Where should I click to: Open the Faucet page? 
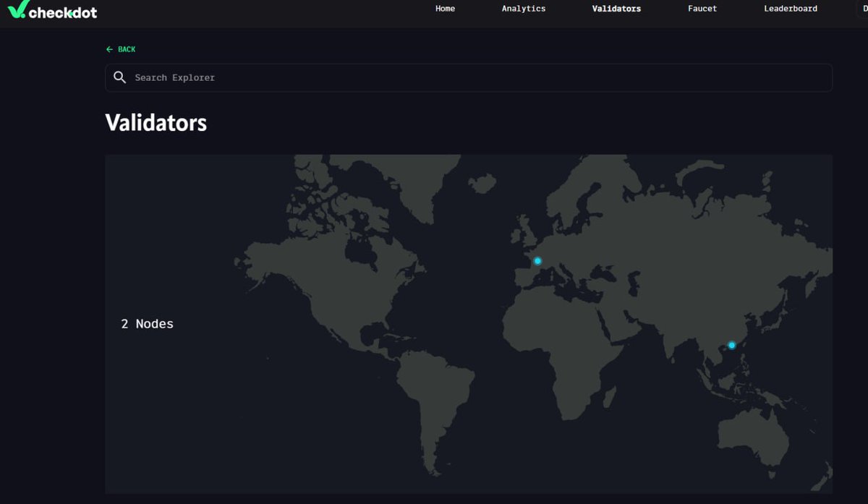click(x=702, y=9)
